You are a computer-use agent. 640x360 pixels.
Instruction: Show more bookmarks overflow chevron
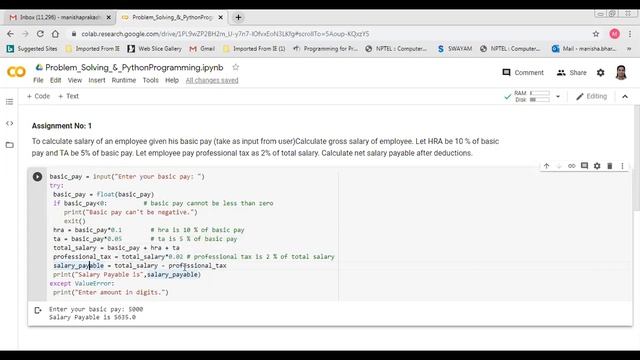pos(629,49)
